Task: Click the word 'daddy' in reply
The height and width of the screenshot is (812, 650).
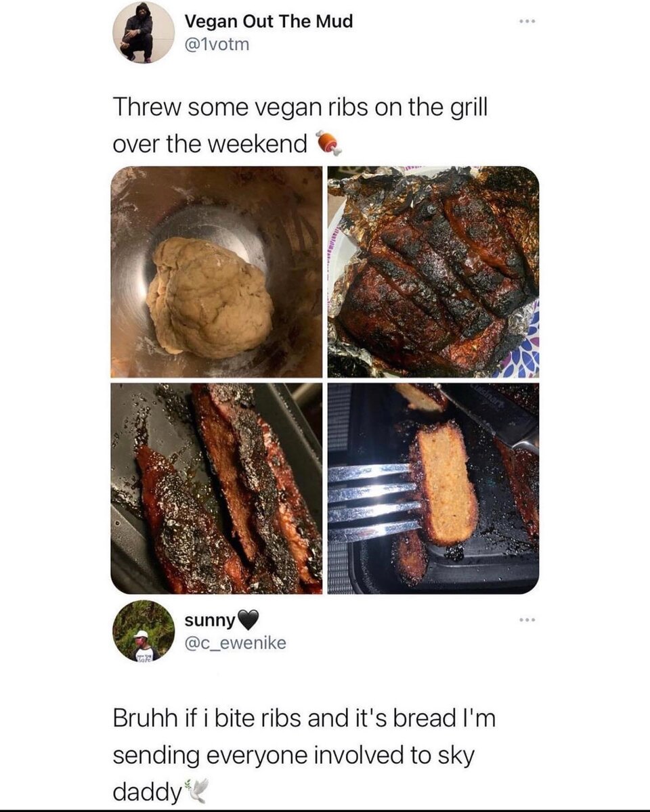Action: 148,791
